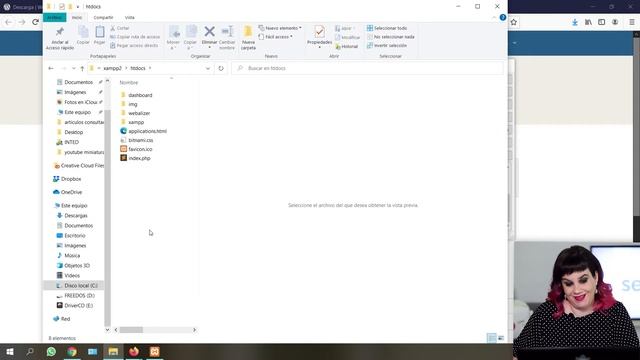Refresh the htdocs folder view

click(x=221, y=68)
